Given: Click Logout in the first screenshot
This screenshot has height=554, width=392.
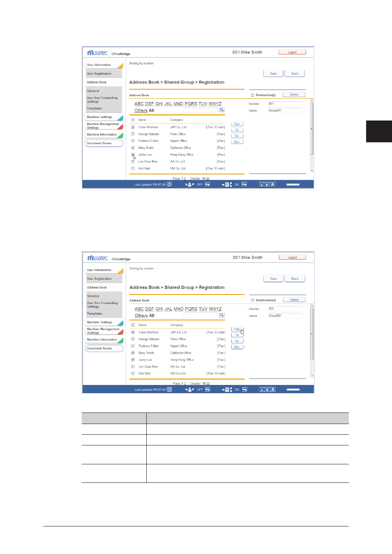Looking at the screenshot, I should tap(292, 52).
